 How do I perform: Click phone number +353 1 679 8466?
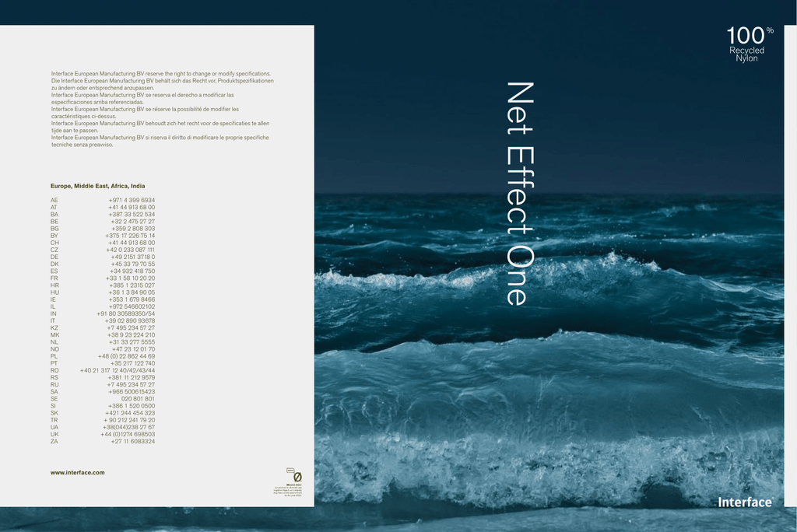[x=132, y=299]
